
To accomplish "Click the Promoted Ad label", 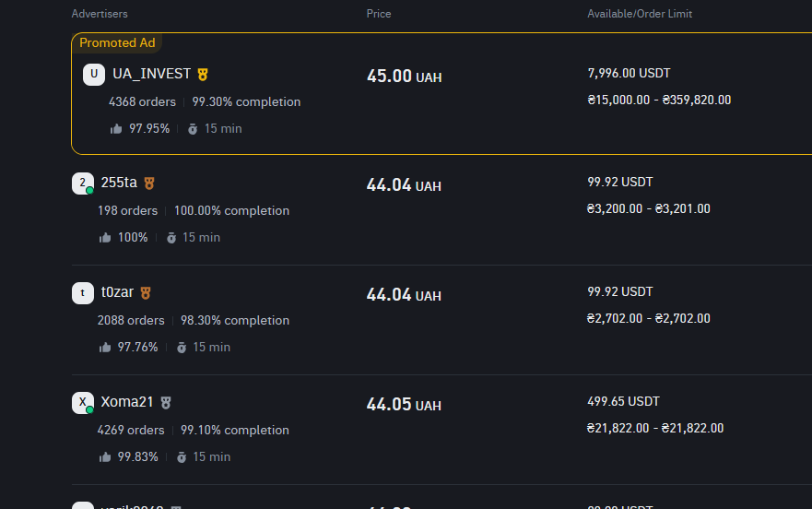I will point(117,42).
